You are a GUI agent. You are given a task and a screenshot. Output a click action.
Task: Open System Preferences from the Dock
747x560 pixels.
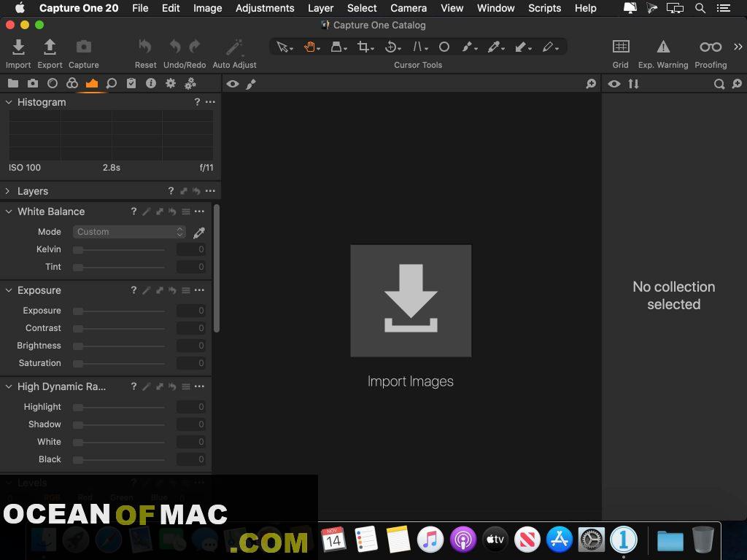pyautogui.click(x=591, y=540)
